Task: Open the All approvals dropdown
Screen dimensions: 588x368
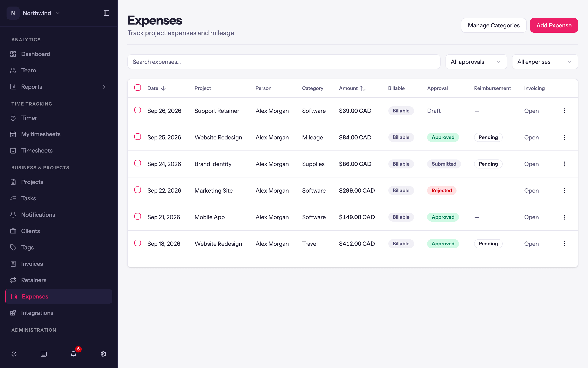Action: click(476, 62)
